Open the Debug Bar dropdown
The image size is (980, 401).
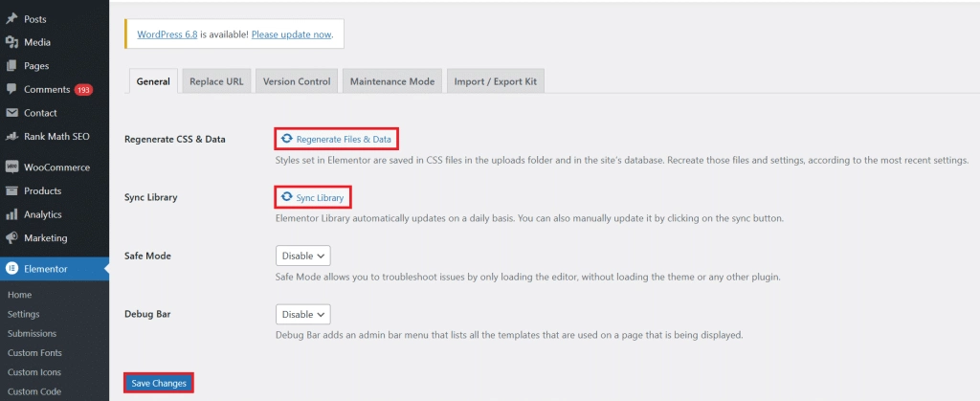click(x=303, y=314)
